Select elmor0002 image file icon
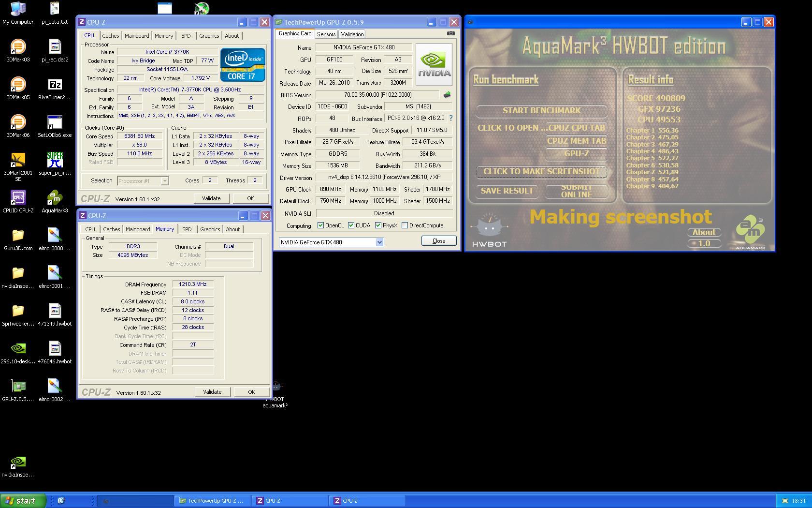 pos(55,390)
